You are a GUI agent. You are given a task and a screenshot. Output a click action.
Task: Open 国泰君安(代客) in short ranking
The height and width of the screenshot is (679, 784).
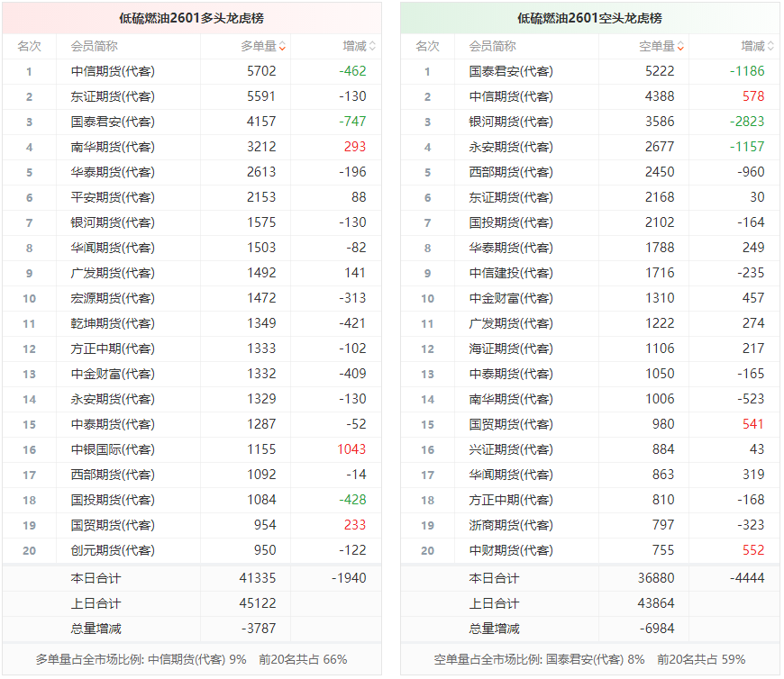point(510,71)
